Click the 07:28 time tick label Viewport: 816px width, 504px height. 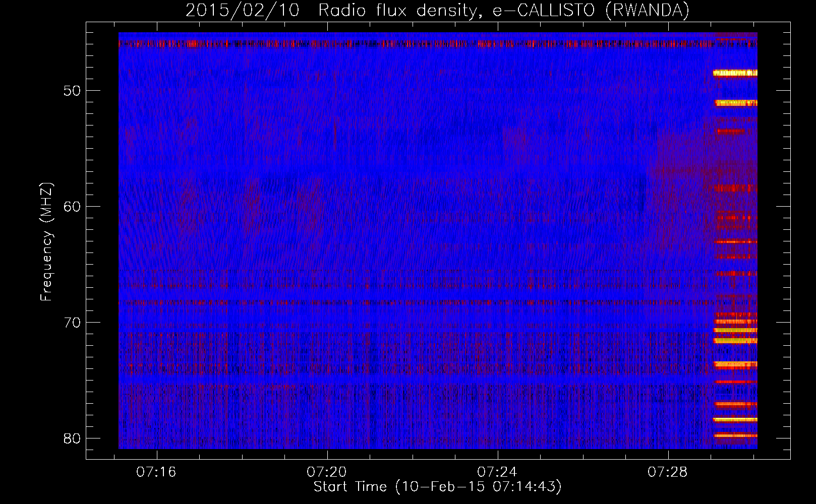pyautogui.click(x=668, y=472)
